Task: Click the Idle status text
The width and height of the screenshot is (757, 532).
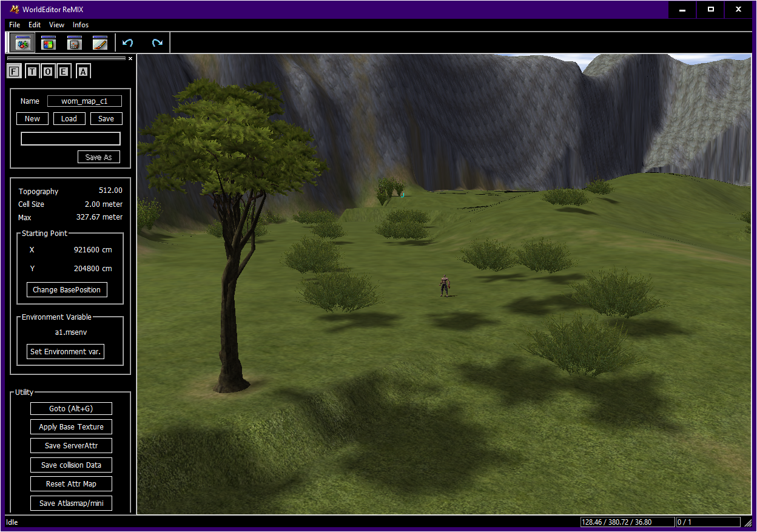Action: [12, 522]
